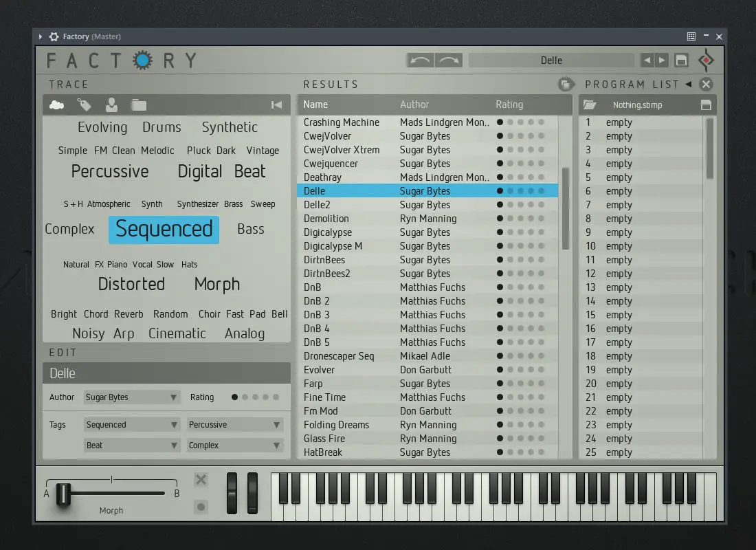
Task: Click the Delle preset name field in Edit
Action: [x=166, y=373]
